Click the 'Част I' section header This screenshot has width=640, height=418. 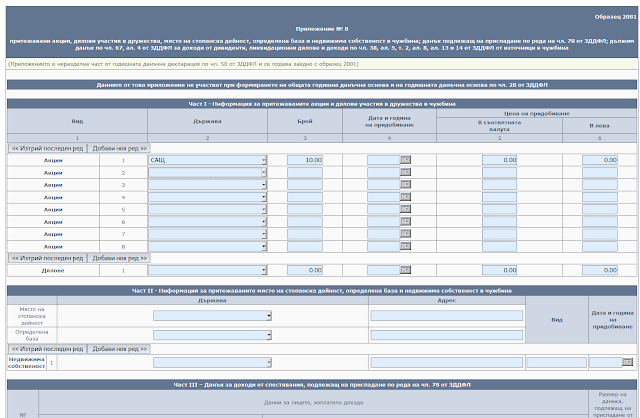click(x=322, y=104)
